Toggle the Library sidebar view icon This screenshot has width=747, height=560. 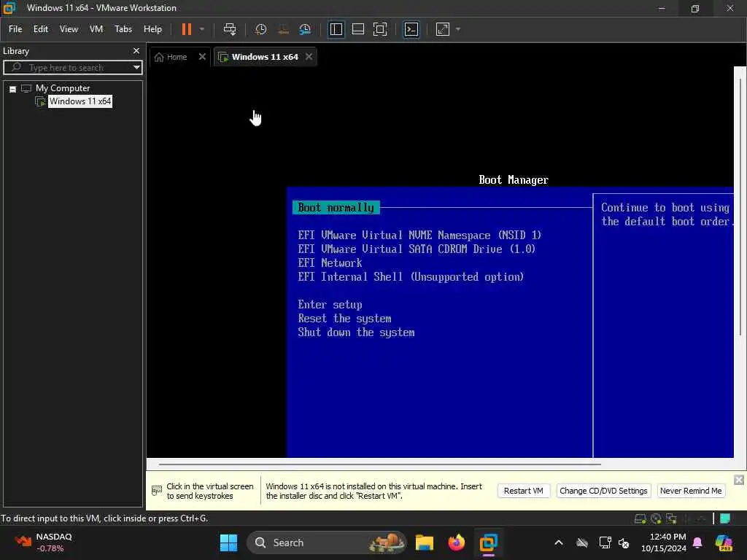pos(336,29)
